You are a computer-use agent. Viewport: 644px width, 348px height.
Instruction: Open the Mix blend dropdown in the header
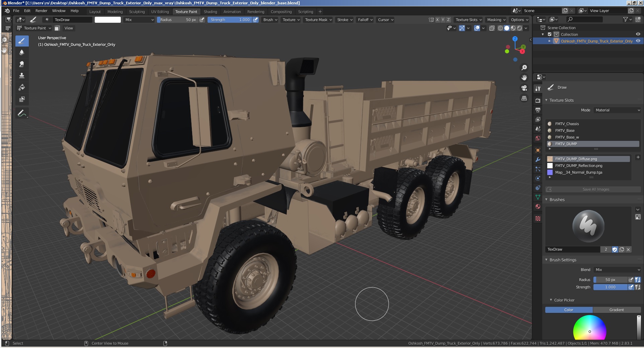click(139, 20)
